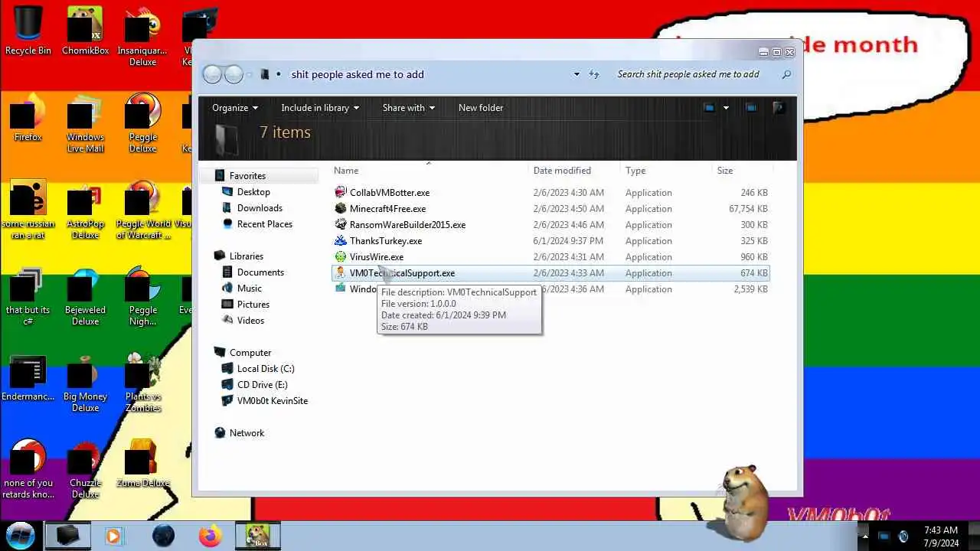980x551 pixels.
Task: Open the view options dropdown arrow
Action: pos(726,108)
